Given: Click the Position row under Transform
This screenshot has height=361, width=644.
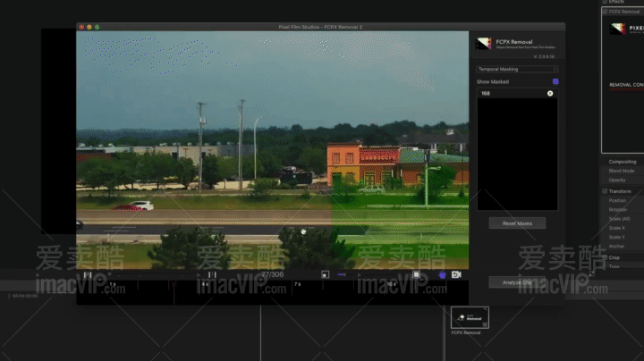Looking at the screenshot, I should [617, 200].
